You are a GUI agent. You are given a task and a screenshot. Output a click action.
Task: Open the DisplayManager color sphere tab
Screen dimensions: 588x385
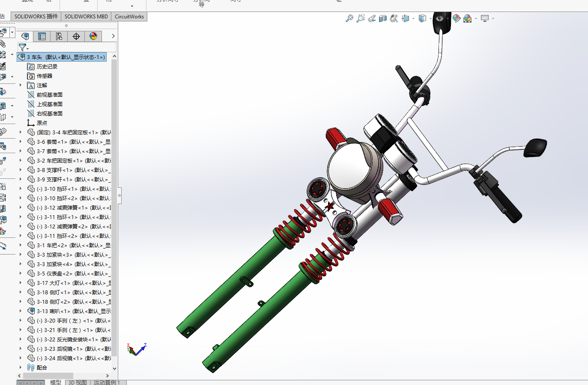(93, 36)
